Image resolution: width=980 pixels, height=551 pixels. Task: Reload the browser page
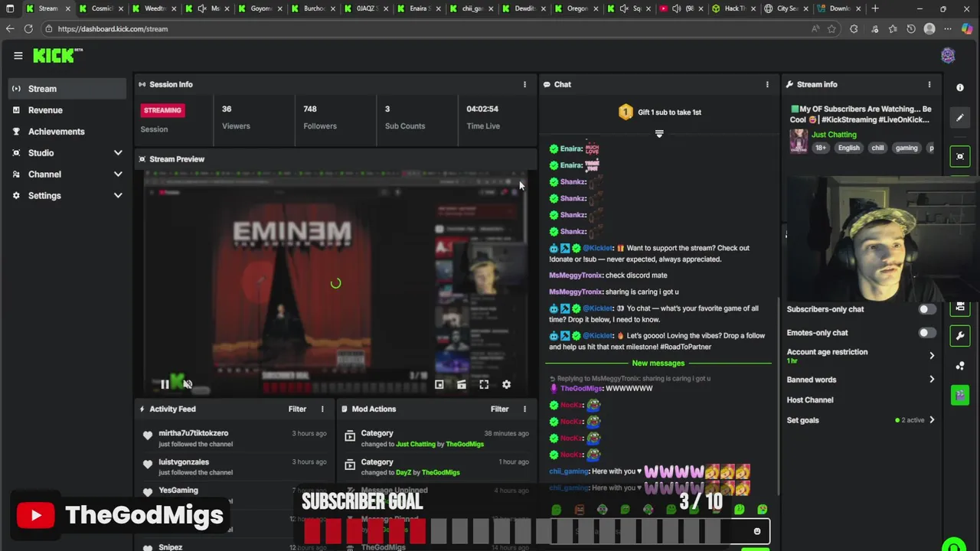[x=28, y=29]
